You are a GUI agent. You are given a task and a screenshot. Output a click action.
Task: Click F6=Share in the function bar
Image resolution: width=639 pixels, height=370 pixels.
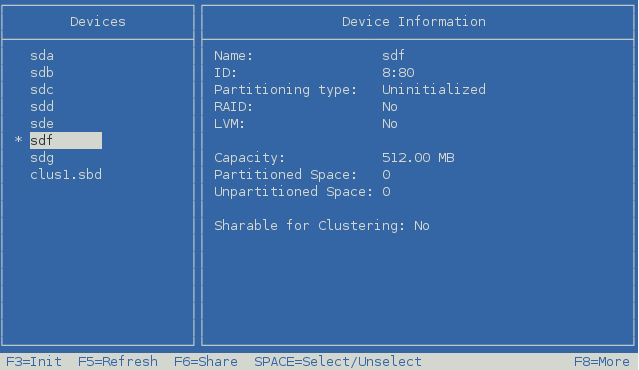(206, 361)
